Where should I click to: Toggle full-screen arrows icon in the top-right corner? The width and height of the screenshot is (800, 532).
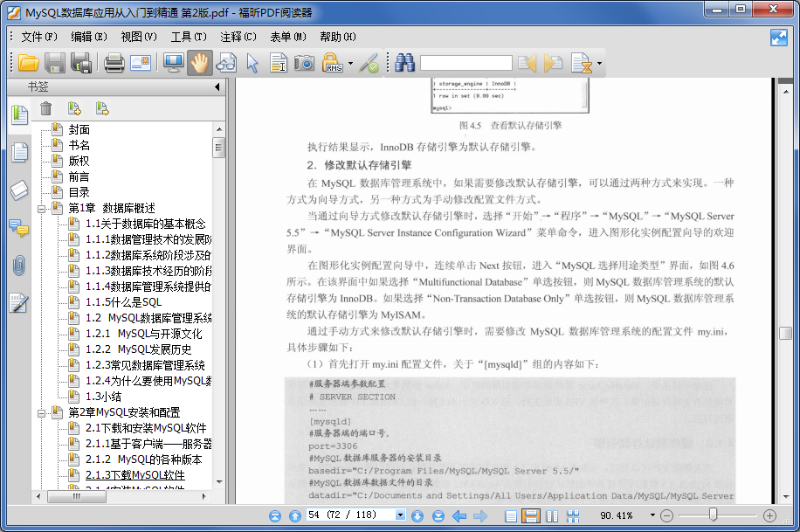coord(778,38)
